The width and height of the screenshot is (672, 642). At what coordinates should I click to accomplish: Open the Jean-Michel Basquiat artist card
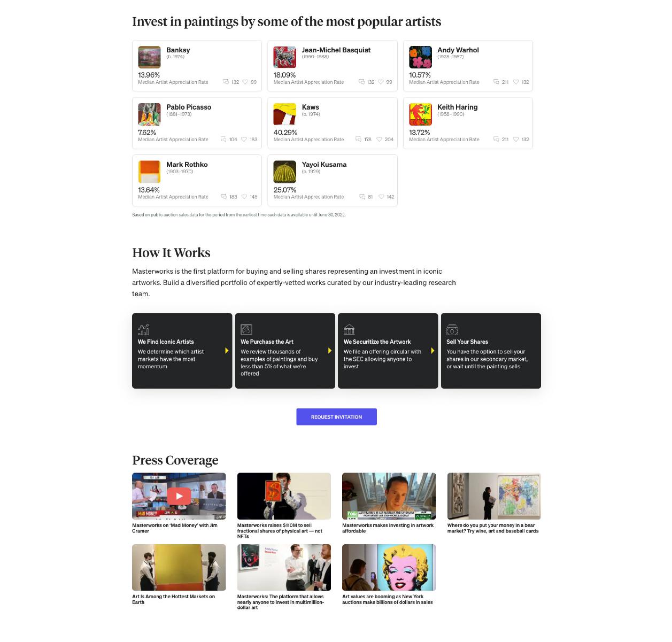pyautogui.click(x=333, y=66)
